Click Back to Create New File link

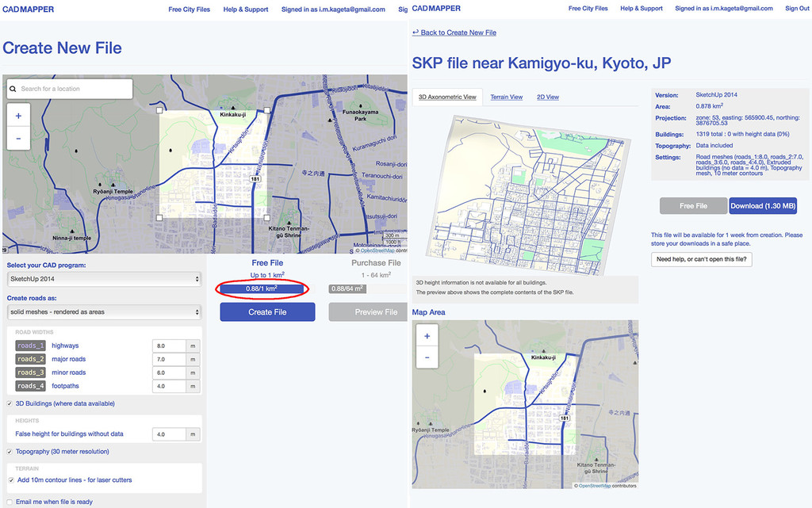point(454,32)
